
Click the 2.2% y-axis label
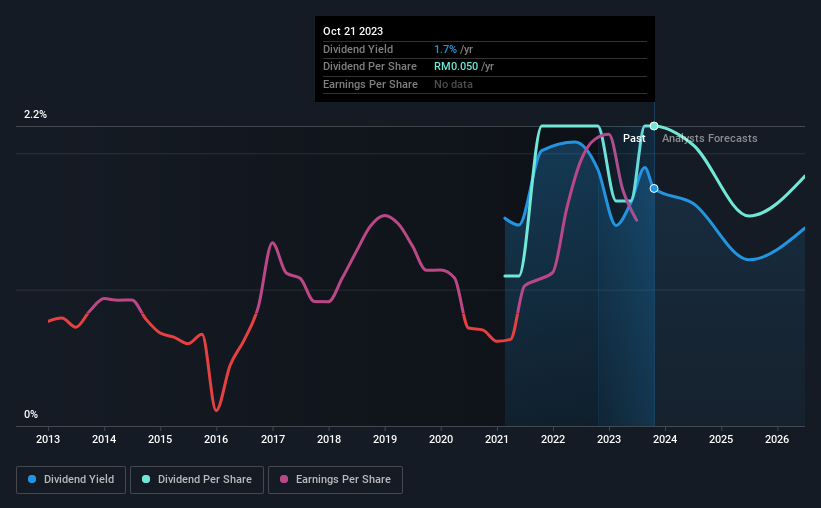point(35,114)
